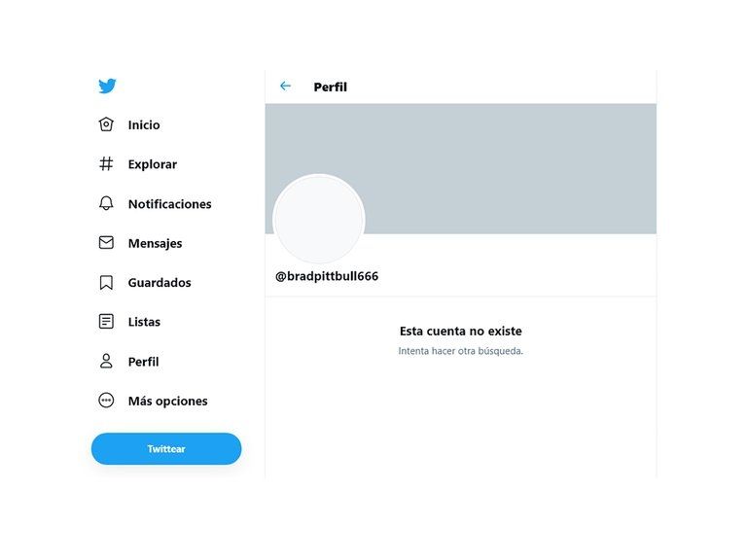The image size is (747, 560).
Task: Click the @bradpittbull666 username text
Action: coord(327,276)
